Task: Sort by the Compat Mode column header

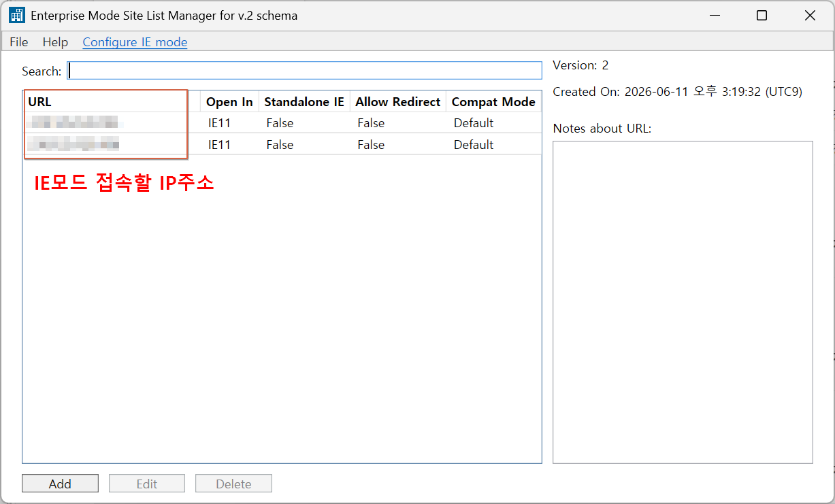Action: (493, 102)
